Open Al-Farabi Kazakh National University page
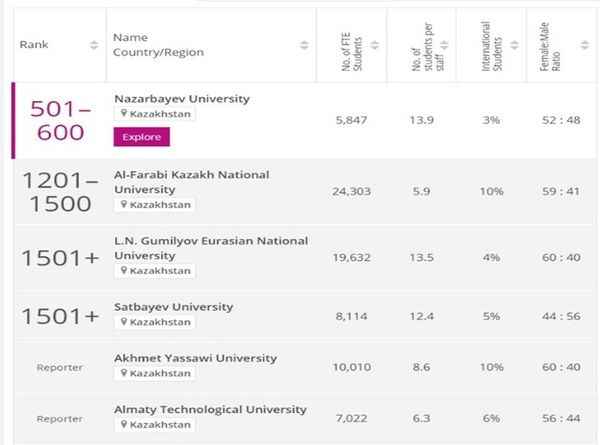The height and width of the screenshot is (445, 600). pos(192,182)
